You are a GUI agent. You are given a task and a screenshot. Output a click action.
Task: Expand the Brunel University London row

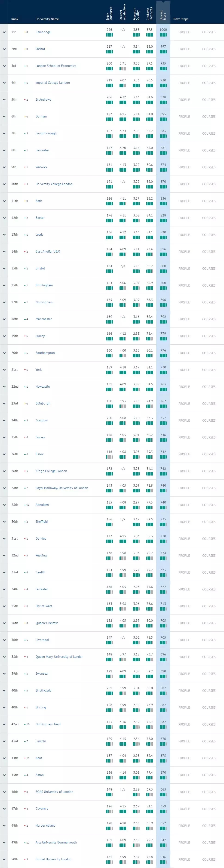pyautogui.click(x=4, y=860)
